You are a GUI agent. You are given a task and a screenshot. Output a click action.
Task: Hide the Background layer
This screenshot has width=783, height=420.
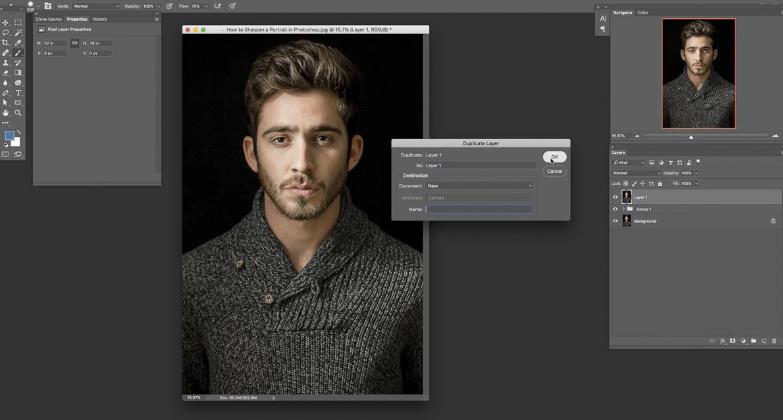(615, 221)
